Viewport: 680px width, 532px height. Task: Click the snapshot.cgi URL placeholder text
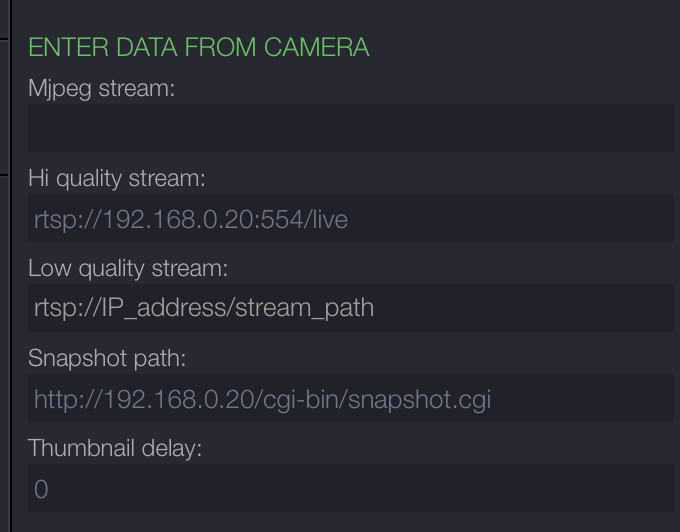tap(262, 399)
